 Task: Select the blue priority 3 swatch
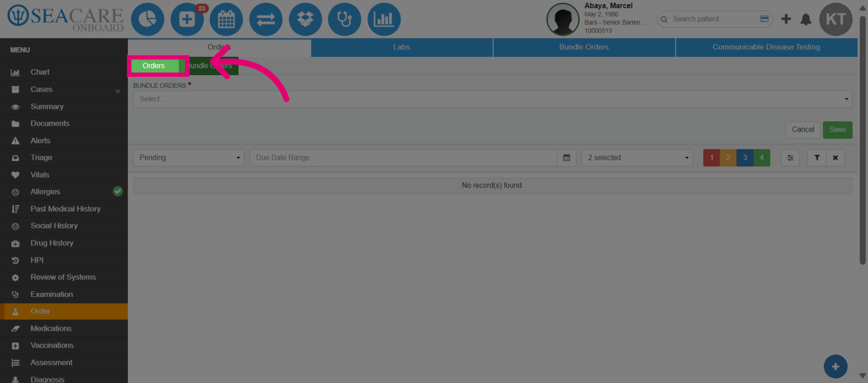point(745,158)
